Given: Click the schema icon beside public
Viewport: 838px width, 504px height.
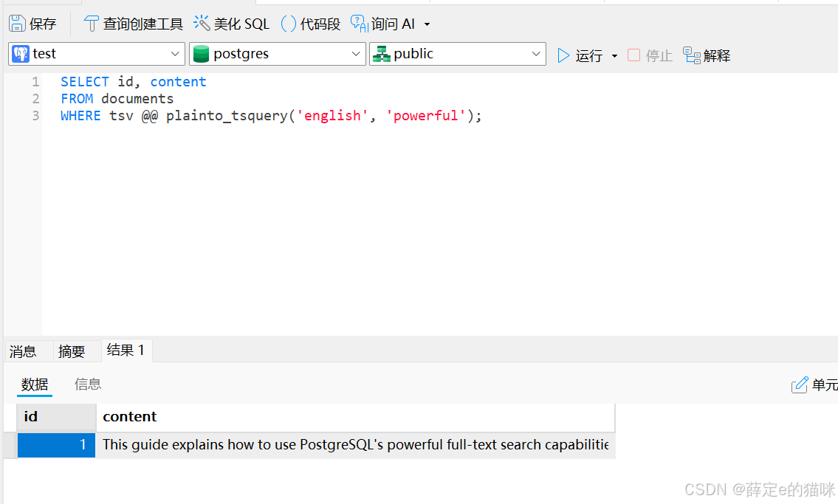Looking at the screenshot, I should [x=381, y=54].
